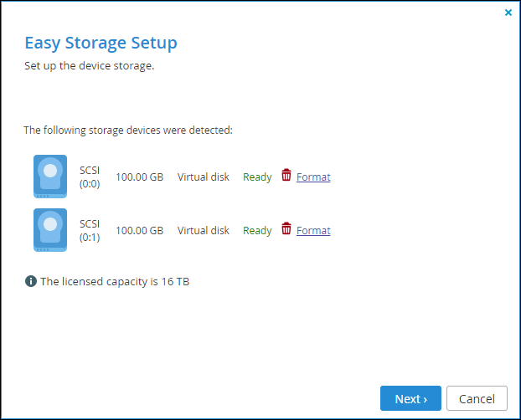Proceed with the Next button
Viewport: 521px width, 420px height.
[x=410, y=398]
